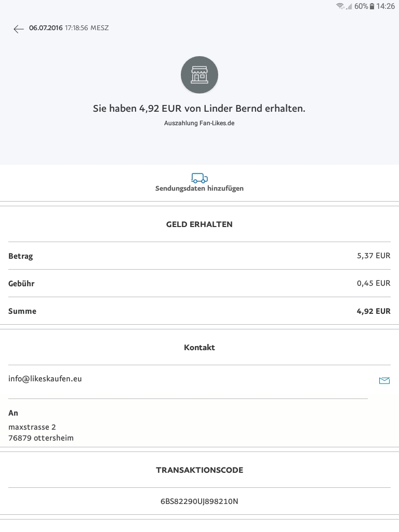Select the transaction code 6BS82290UJ898210N
This screenshot has width=399, height=532.
coord(199,501)
